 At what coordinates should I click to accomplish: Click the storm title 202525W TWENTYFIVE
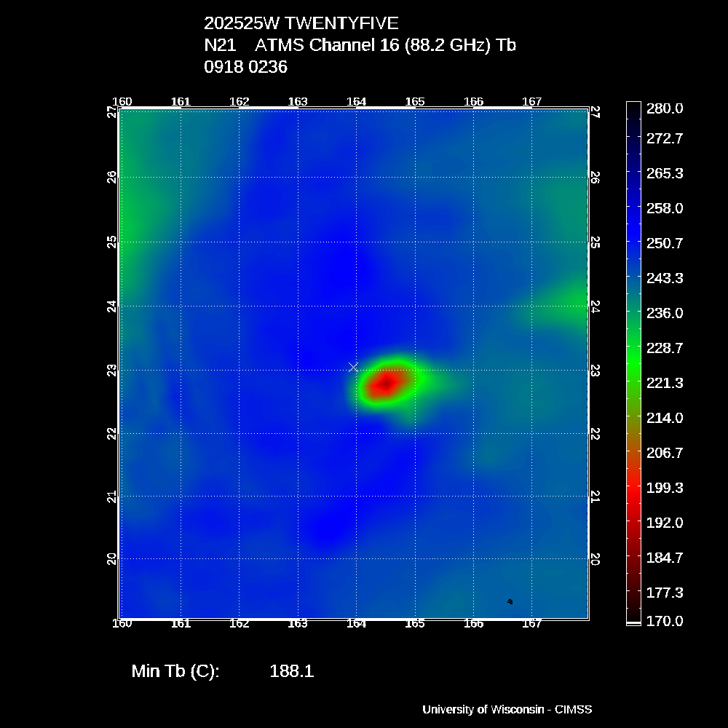pos(301,23)
